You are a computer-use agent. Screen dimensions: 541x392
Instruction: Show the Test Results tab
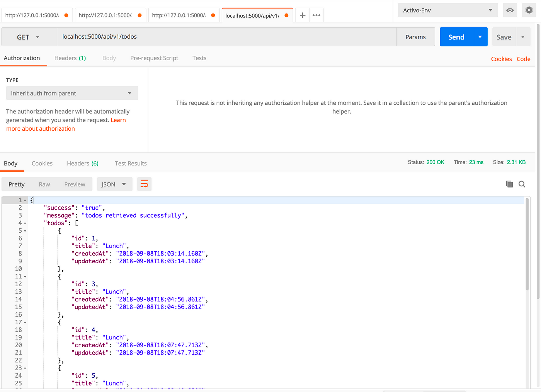click(x=131, y=163)
